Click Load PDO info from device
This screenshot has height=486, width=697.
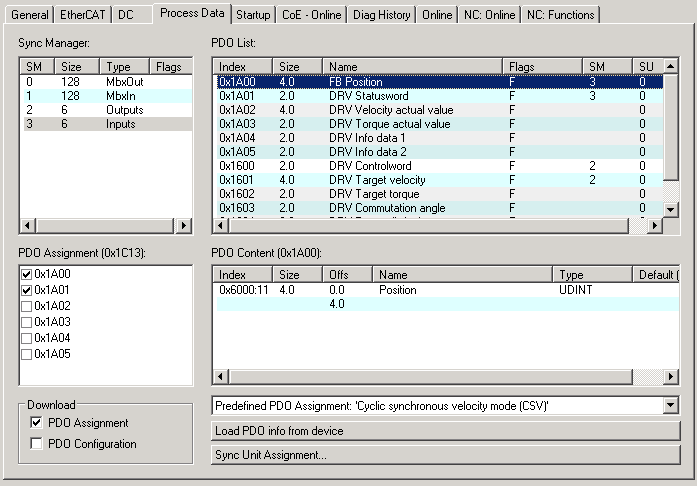pos(446,431)
